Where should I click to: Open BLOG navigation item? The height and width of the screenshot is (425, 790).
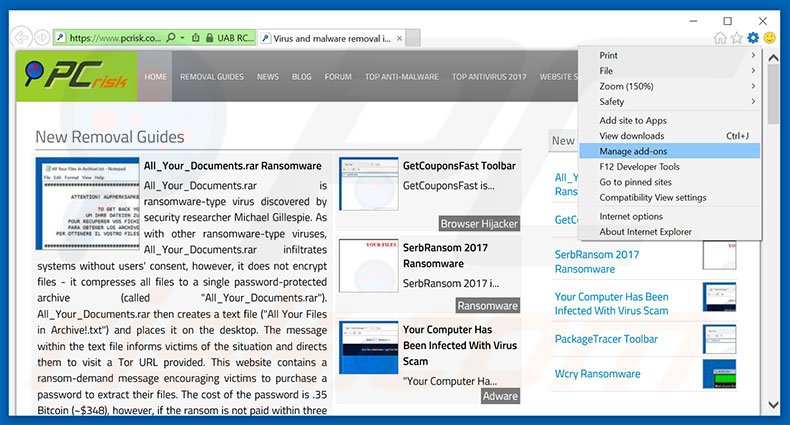click(301, 77)
